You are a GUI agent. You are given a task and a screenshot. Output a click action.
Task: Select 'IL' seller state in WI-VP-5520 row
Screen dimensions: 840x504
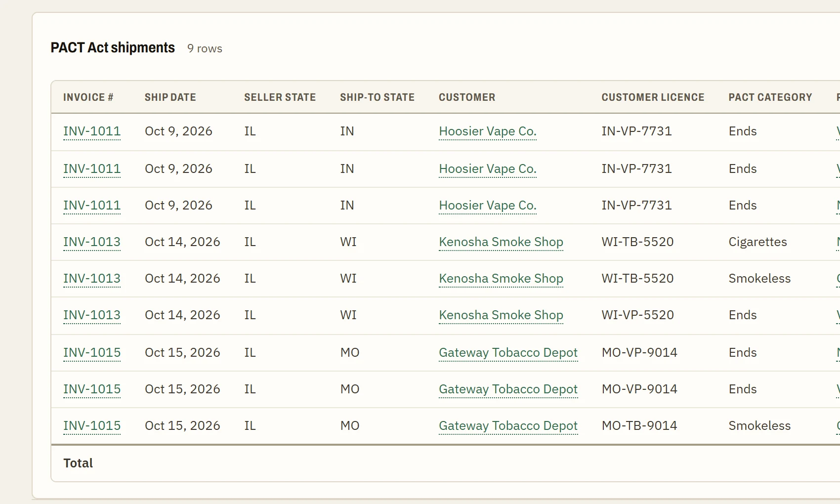[x=250, y=315]
